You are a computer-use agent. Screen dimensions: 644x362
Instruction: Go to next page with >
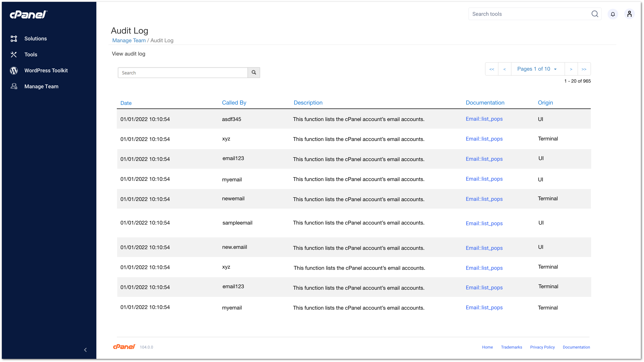point(571,69)
